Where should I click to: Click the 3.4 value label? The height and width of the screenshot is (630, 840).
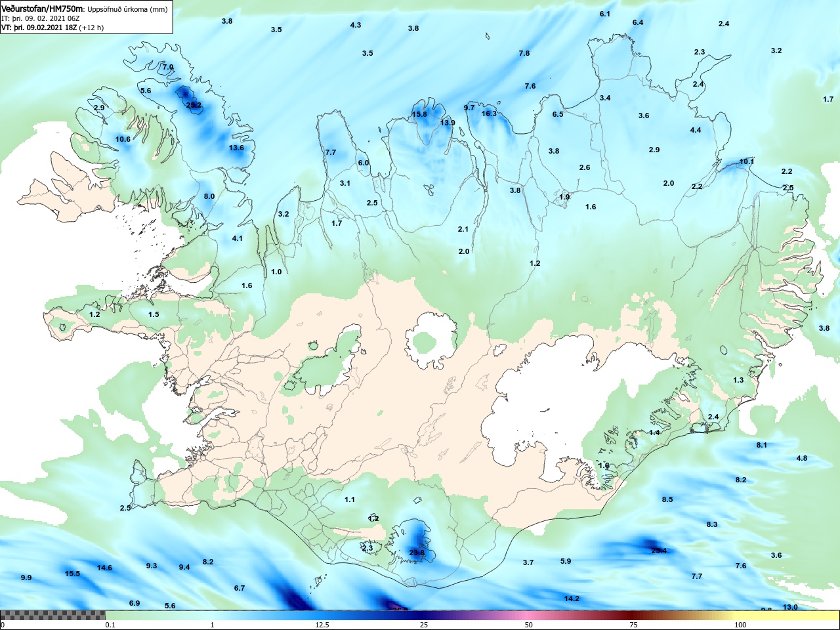(x=605, y=98)
